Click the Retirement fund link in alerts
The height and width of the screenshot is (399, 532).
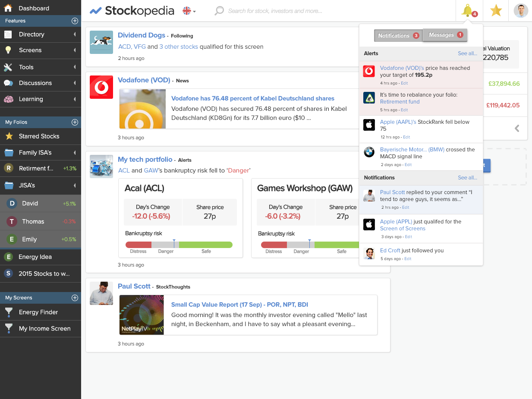(400, 102)
